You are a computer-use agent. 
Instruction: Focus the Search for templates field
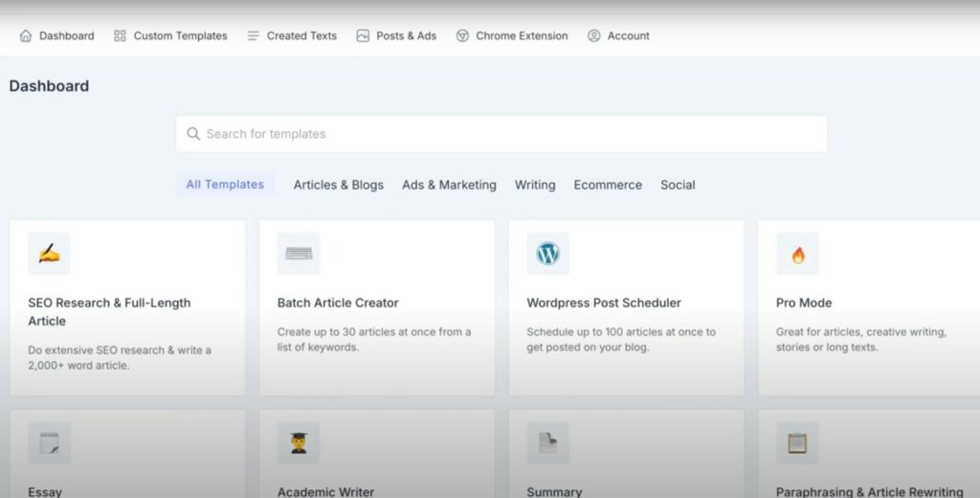(x=501, y=134)
